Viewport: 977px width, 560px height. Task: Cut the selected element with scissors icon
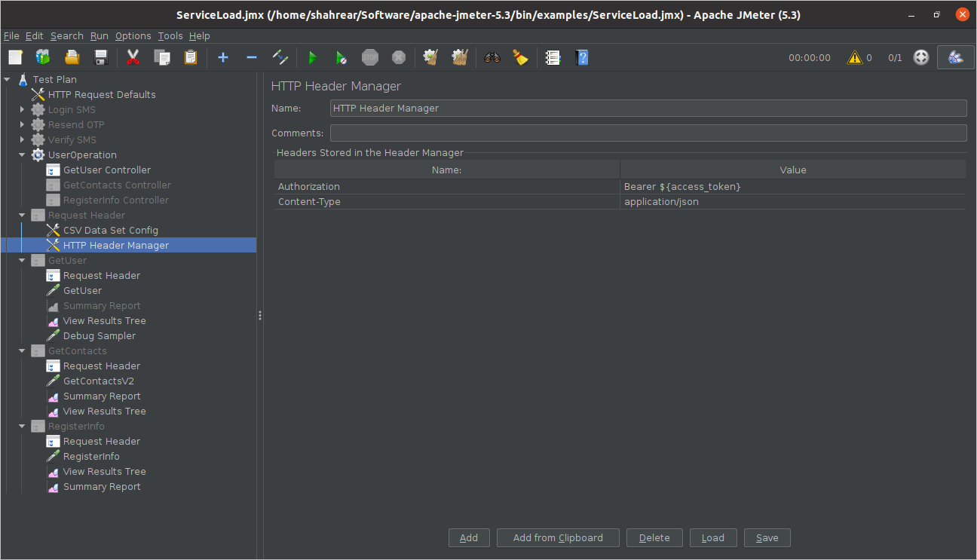pos(133,57)
